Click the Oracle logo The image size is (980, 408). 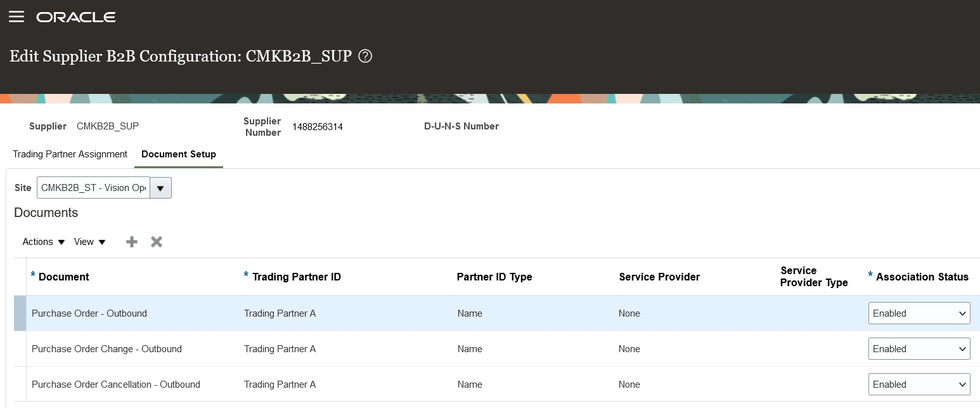point(75,17)
